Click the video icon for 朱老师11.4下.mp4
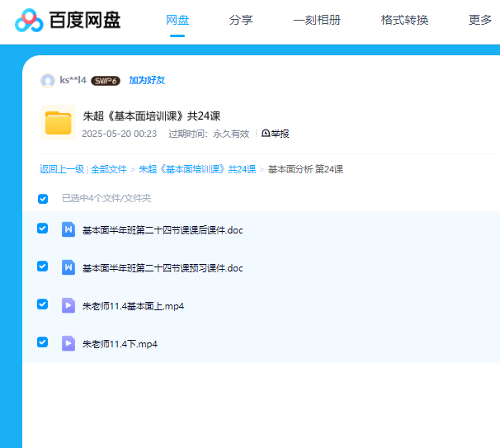 point(68,343)
